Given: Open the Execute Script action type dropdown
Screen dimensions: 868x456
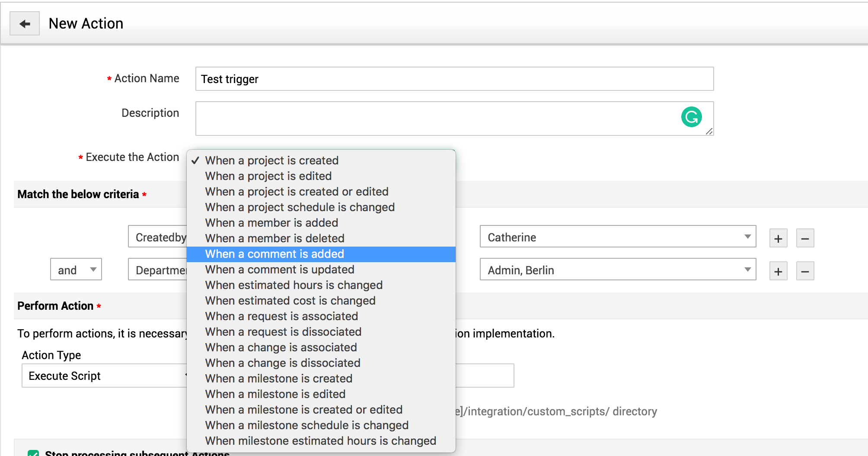Looking at the screenshot, I should coord(104,376).
